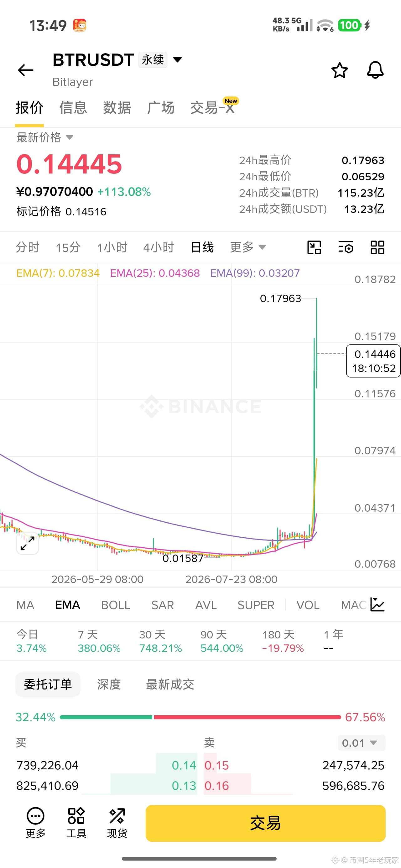Open price alert bell icon

pyautogui.click(x=375, y=70)
